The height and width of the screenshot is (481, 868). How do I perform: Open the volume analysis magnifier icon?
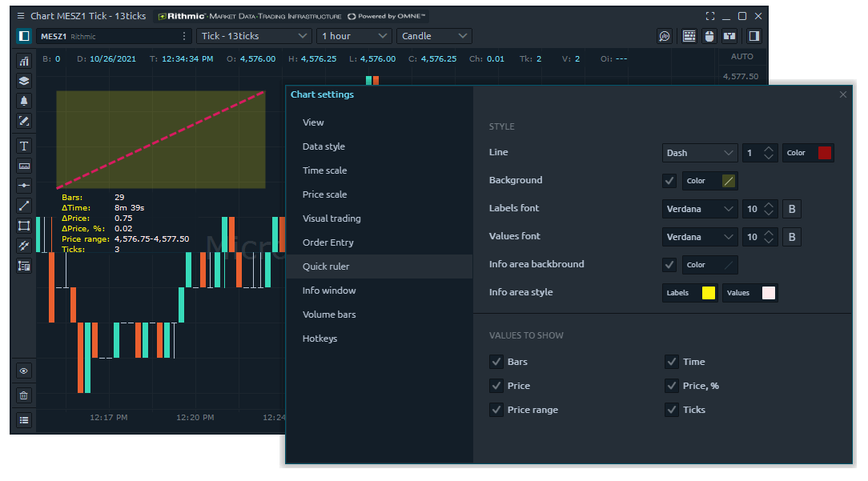[x=665, y=36]
